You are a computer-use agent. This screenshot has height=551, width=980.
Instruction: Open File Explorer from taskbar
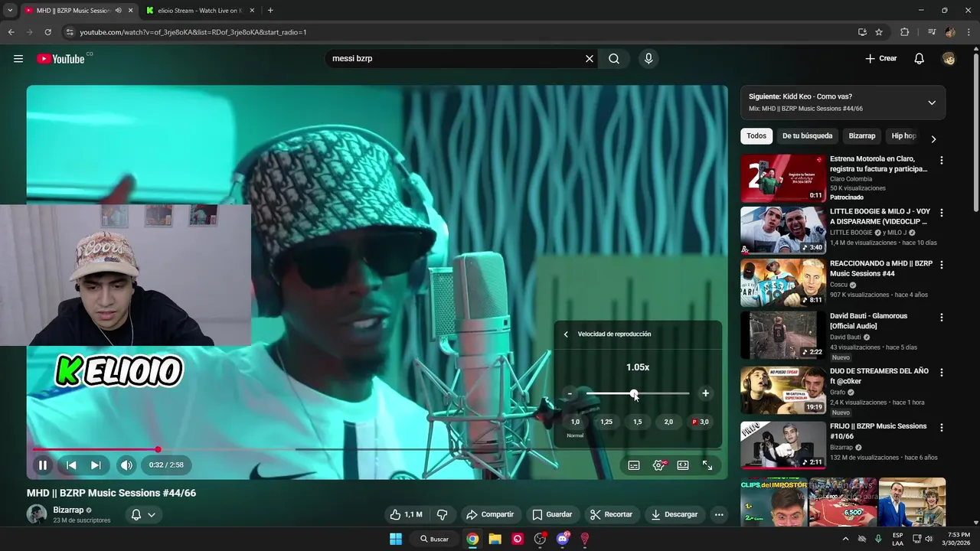(x=495, y=539)
